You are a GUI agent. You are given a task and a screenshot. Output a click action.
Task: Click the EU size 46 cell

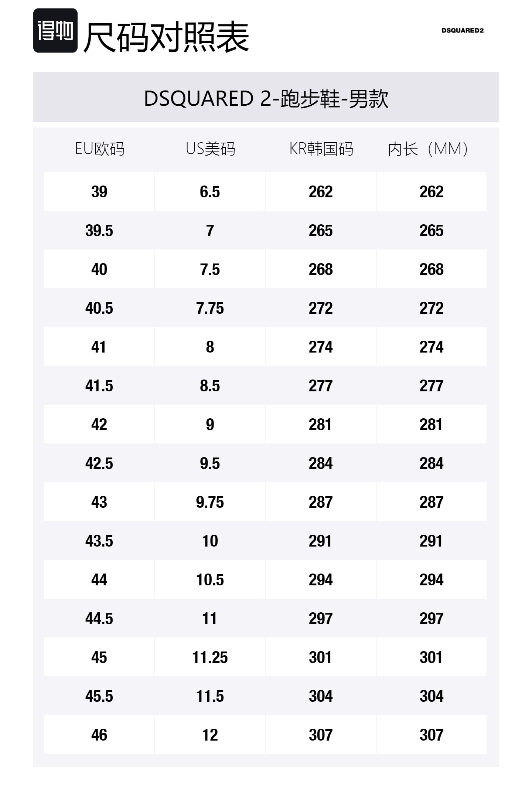tap(99, 735)
